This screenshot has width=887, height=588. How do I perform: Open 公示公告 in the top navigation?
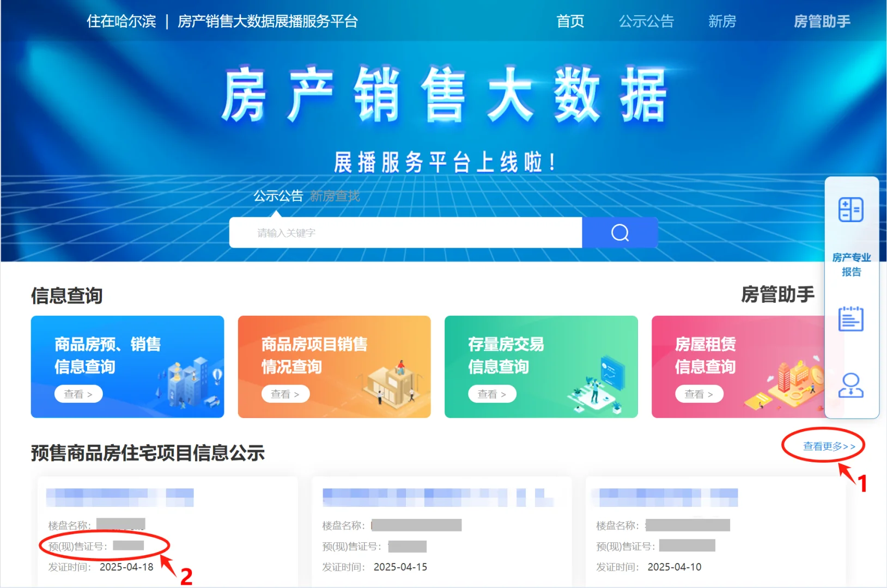(x=646, y=21)
